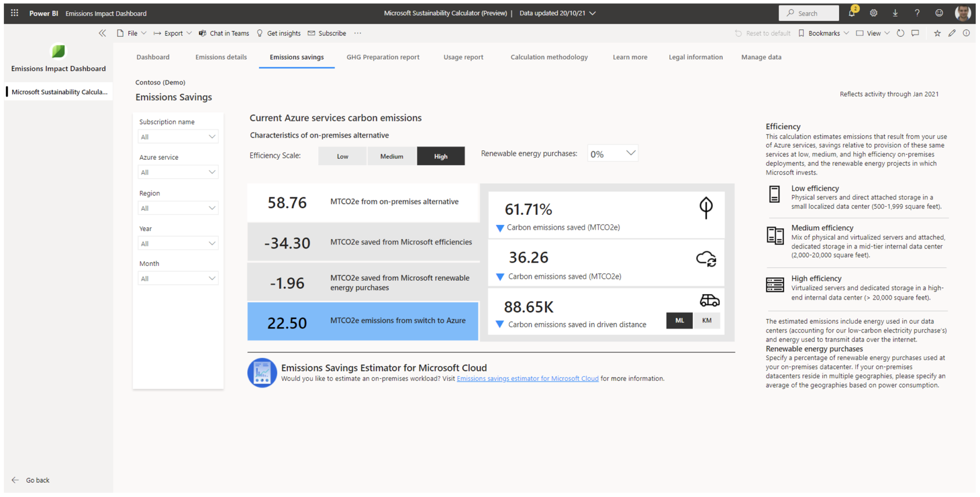Click the refresh visuals icon

(x=901, y=33)
